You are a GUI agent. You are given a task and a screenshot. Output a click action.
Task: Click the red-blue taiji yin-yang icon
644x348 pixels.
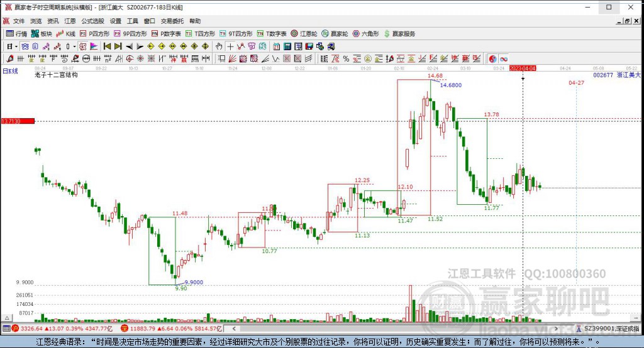click(492, 58)
